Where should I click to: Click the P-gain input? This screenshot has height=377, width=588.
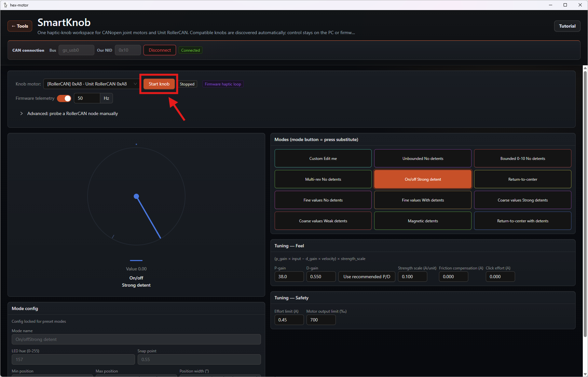pyautogui.click(x=289, y=277)
